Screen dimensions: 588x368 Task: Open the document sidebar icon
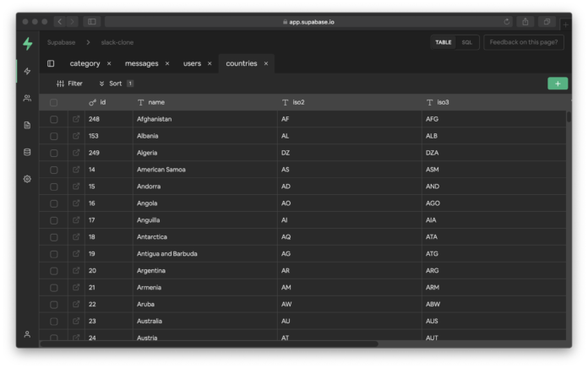pos(27,125)
